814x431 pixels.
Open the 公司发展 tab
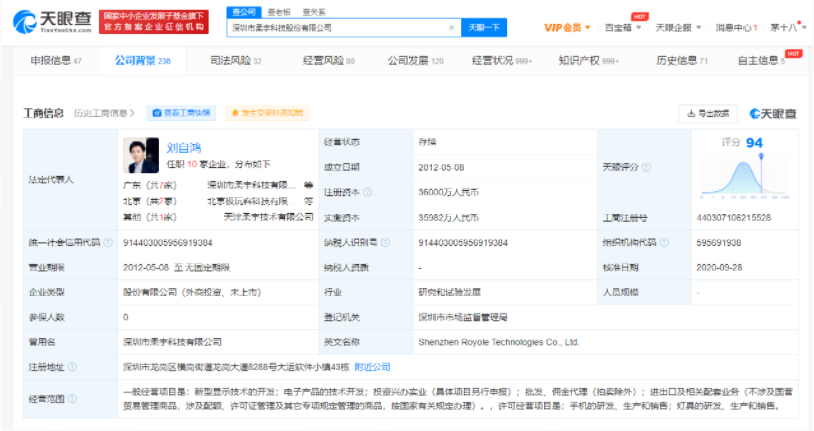[415, 61]
